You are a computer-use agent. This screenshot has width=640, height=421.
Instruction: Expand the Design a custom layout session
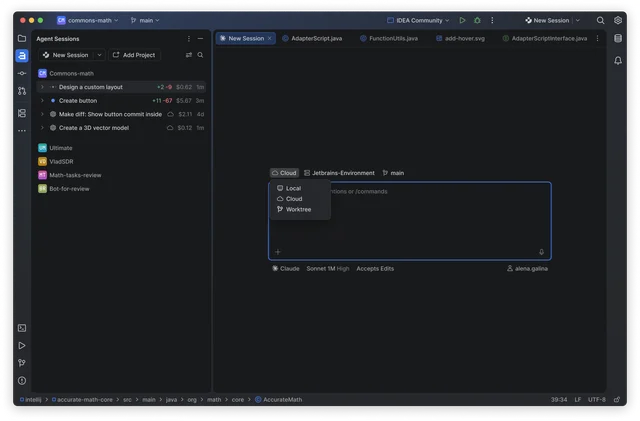point(42,87)
